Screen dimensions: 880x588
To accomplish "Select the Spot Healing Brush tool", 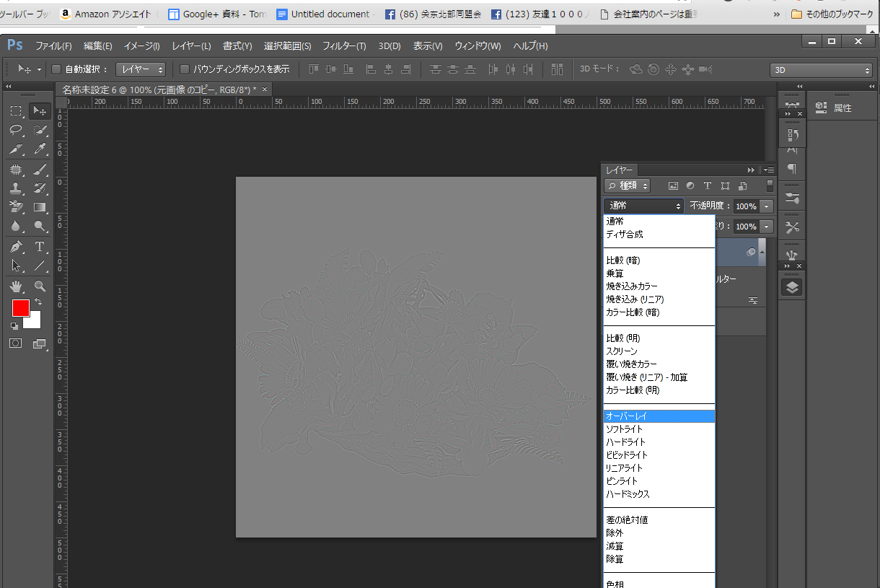I will click(16, 170).
